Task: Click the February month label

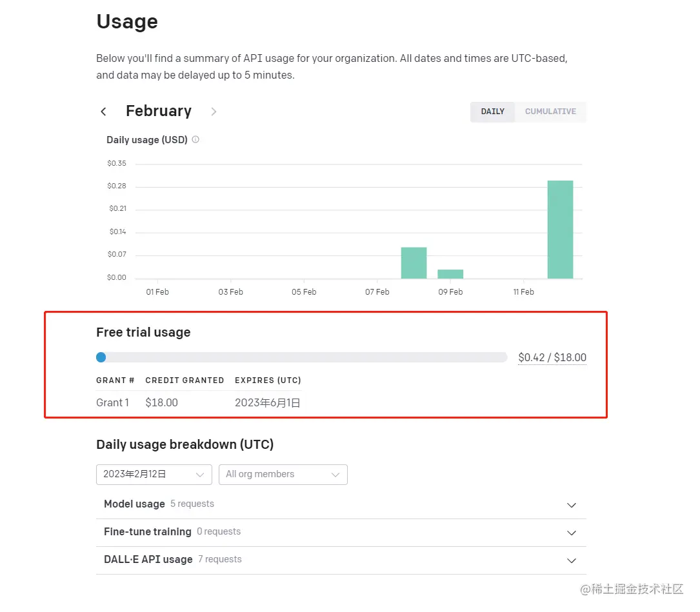Action: pos(159,111)
